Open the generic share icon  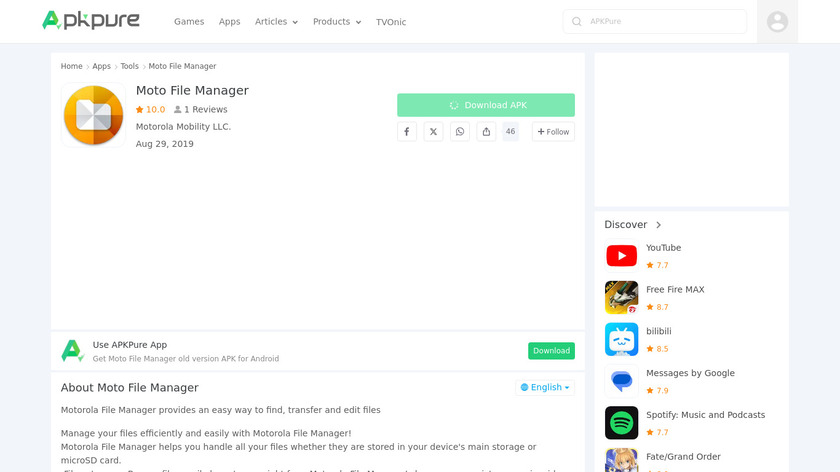pyautogui.click(x=486, y=132)
